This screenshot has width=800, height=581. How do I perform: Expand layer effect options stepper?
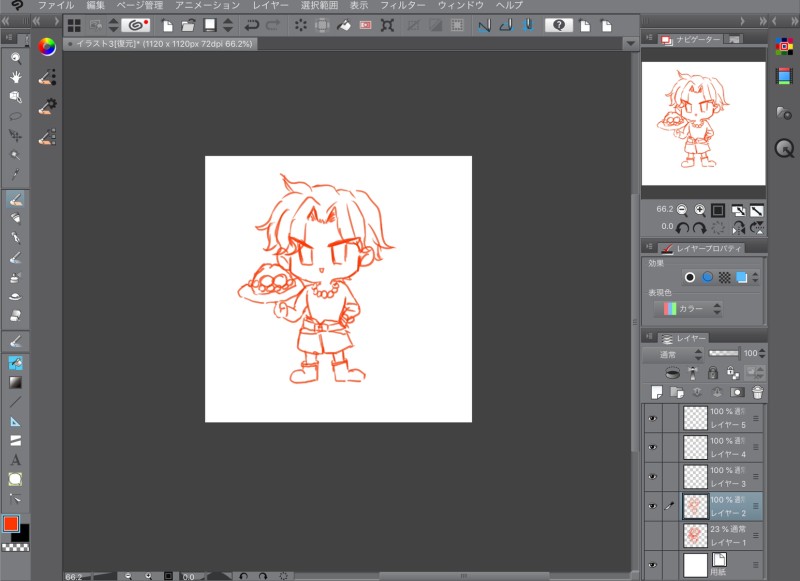(755, 277)
